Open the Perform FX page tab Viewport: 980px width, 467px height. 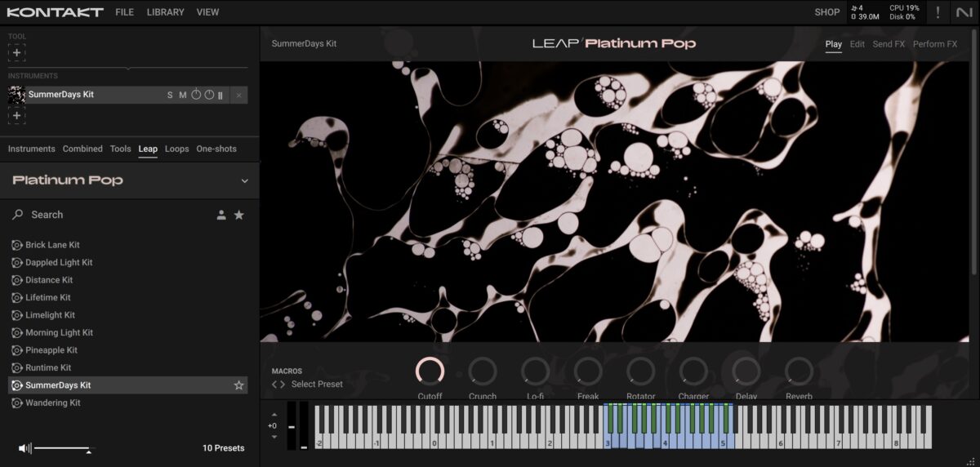[x=935, y=44]
